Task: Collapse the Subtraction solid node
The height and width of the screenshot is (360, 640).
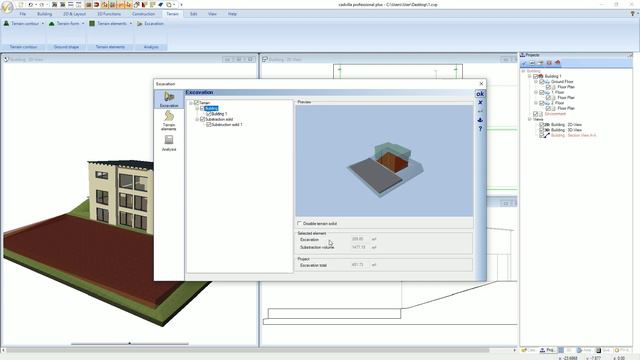Action: (197, 119)
